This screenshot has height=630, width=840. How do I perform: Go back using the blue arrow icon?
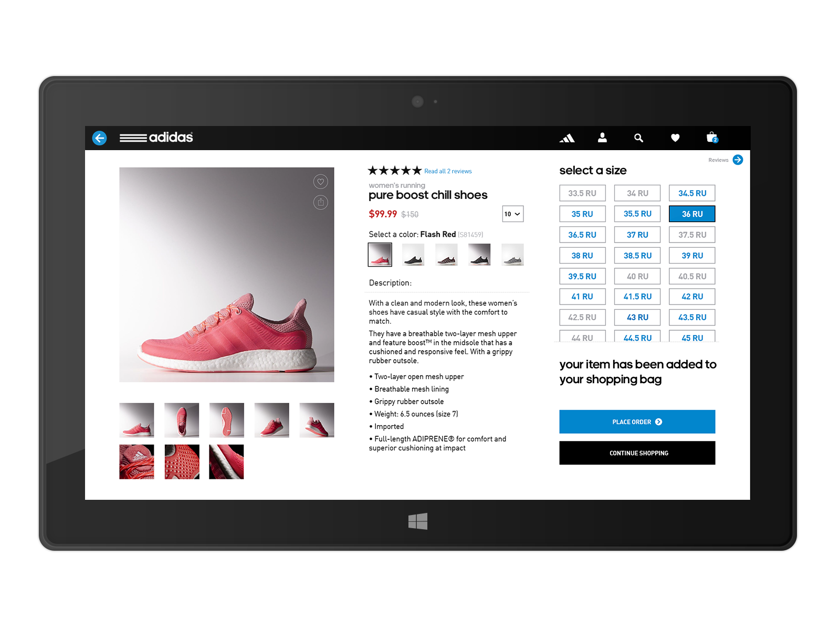(99, 138)
